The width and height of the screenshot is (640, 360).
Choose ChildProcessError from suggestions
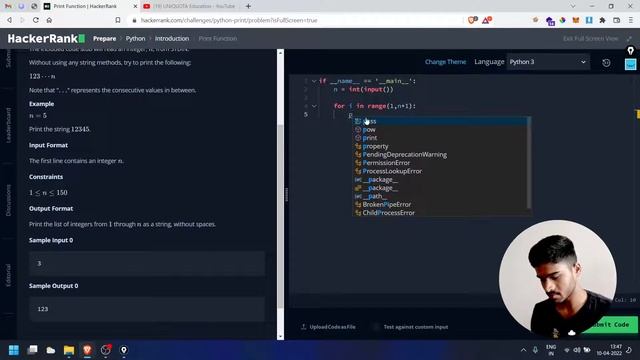click(x=440, y=213)
